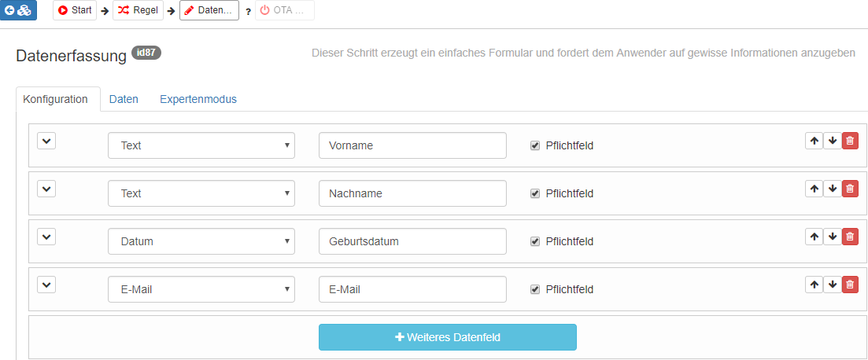
Task: Move the Geburtsdatum row down
Action: coord(832,237)
